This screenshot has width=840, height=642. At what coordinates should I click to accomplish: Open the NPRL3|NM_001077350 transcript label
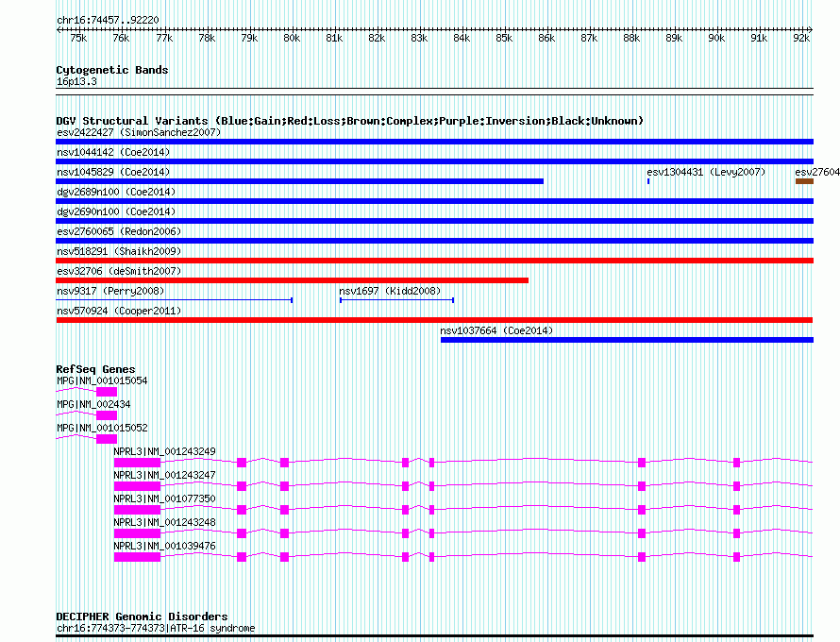tap(164, 498)
